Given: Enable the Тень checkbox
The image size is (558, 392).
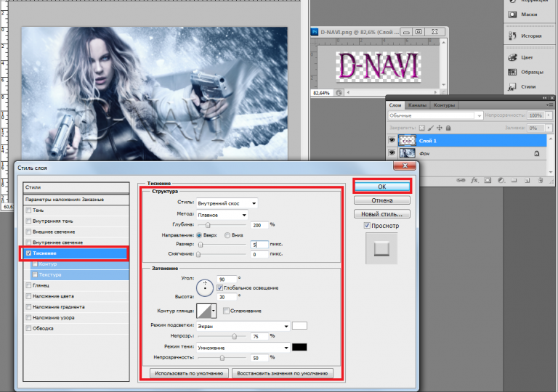Looking at the screenshot, I should 28,211.
